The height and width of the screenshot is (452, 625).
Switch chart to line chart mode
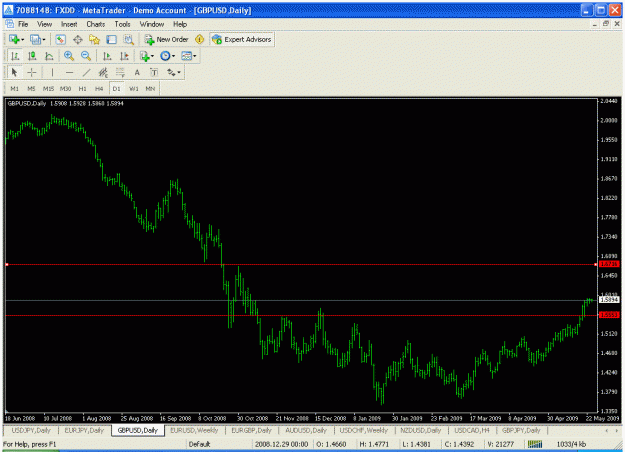coord(49,56)
